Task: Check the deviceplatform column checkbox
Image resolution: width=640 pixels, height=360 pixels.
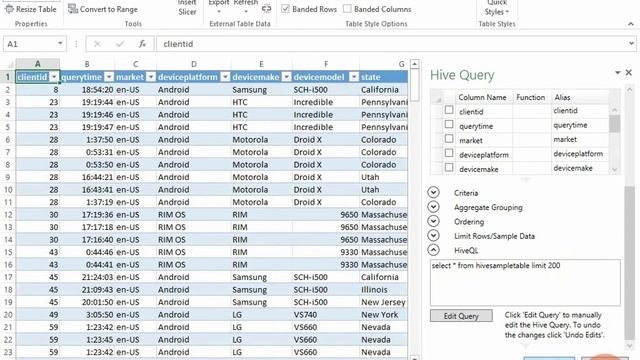Action: 449,153
